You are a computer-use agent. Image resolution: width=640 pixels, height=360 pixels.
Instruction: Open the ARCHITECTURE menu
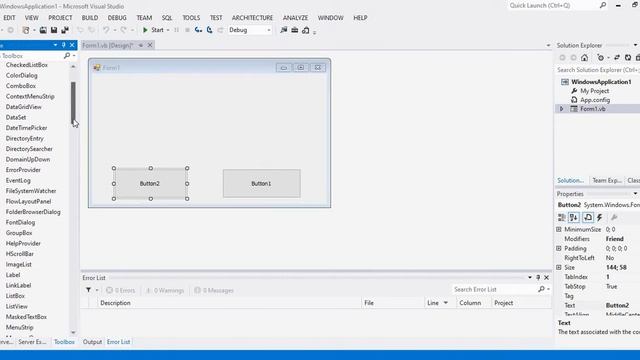tap(252, 18)
